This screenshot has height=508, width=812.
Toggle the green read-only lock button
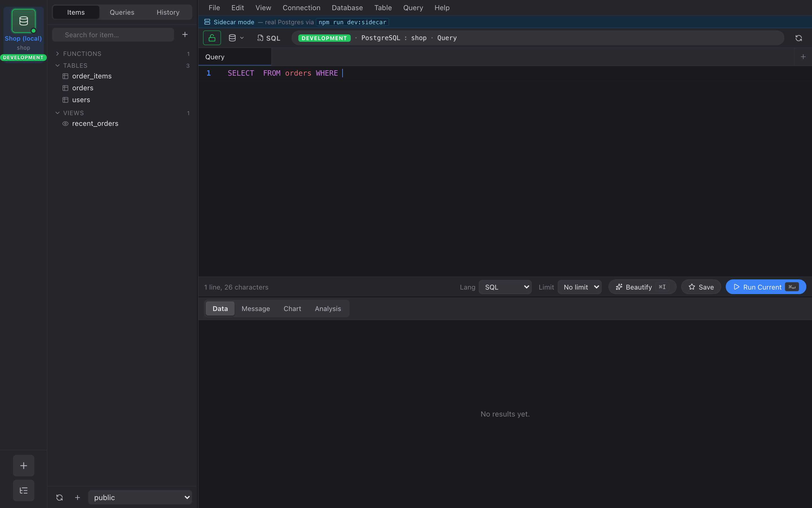pos(212,38)
